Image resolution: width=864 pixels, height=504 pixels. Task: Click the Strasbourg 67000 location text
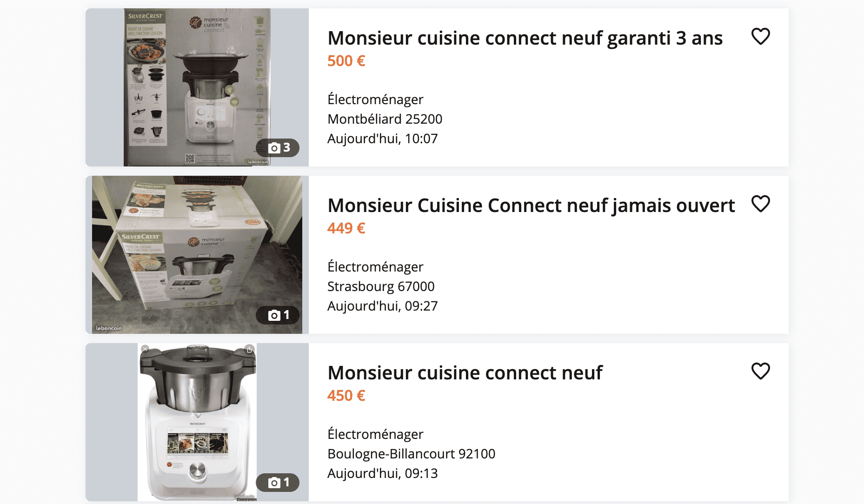click(381, 286)
